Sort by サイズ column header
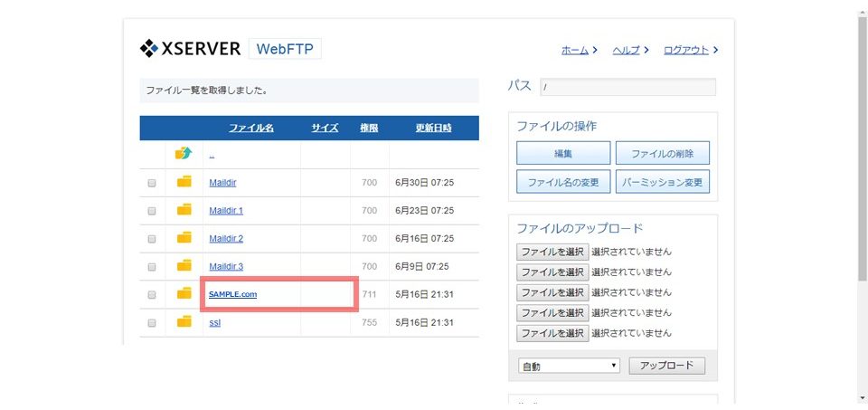The width and height of the screenshot is (868, 410). pyautogui.click(x=325, y=128)
